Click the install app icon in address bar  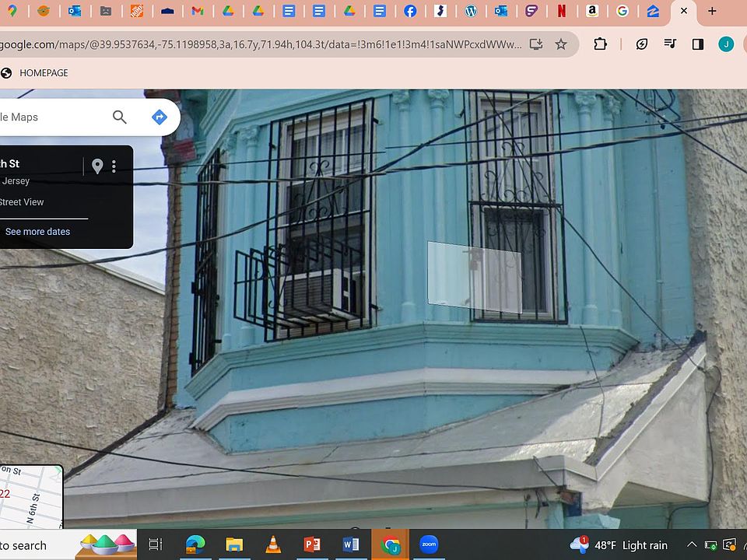pos(536,44)
